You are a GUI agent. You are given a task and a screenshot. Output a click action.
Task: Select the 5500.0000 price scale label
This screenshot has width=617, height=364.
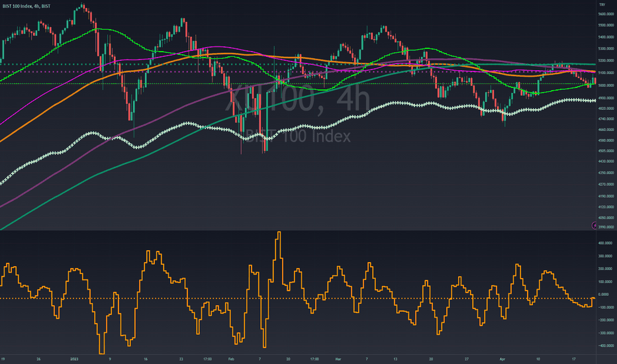[x=606, y=25]
